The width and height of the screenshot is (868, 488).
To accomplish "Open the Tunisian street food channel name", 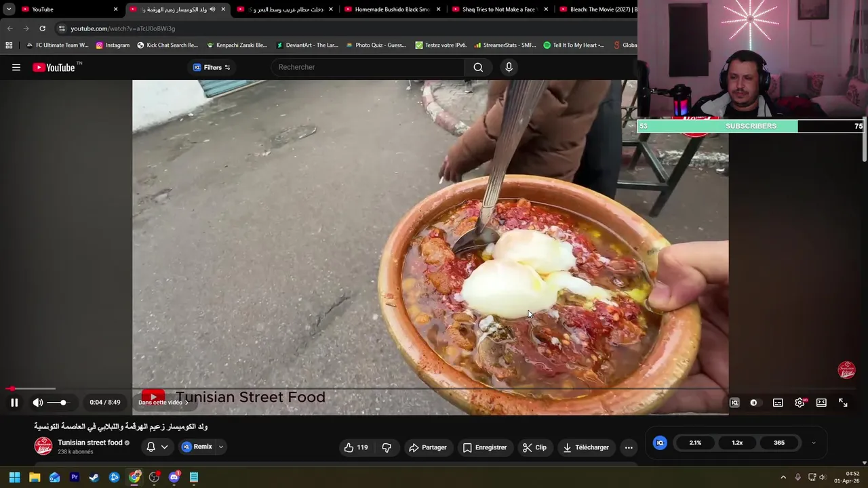I will [x=90, y=443].
